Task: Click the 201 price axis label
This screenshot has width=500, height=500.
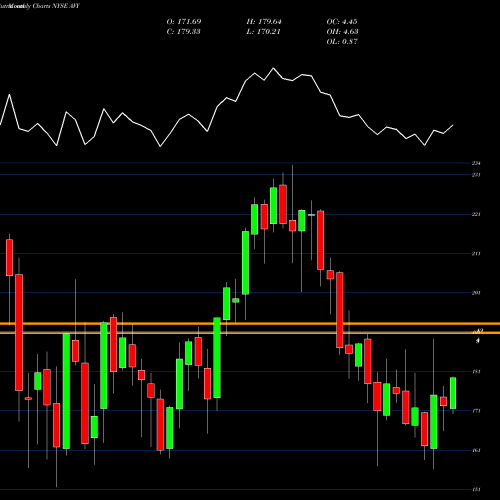Action: 476,293
